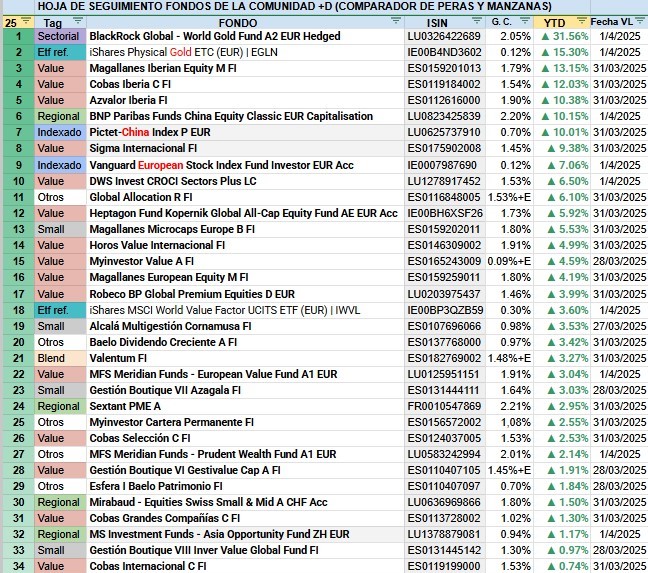This screenshot has height=573, width=648.
Task: Click rank number 18 cell
Action: click(x=19, y=310)
